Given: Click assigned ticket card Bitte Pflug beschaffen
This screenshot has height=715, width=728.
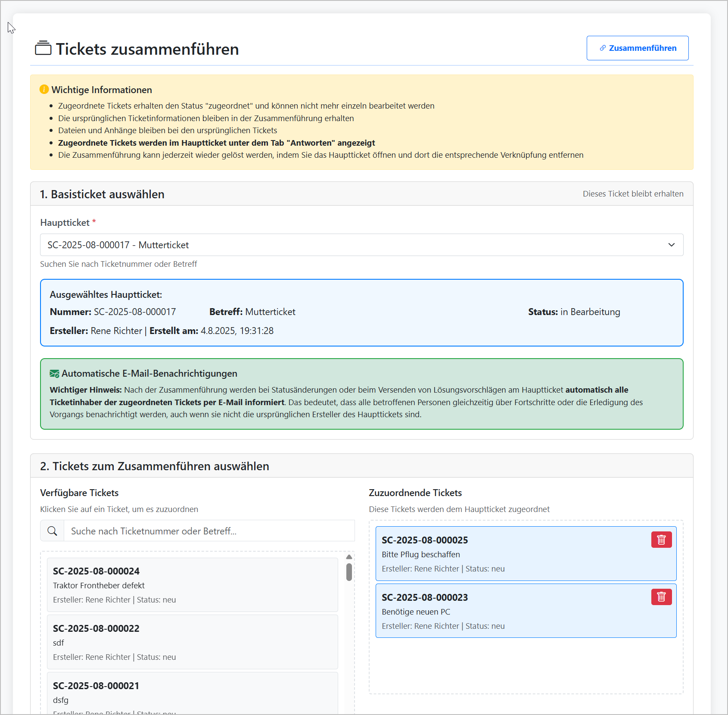Looking at the screenshot, I should pyautogui.click(x=508, y=554).
